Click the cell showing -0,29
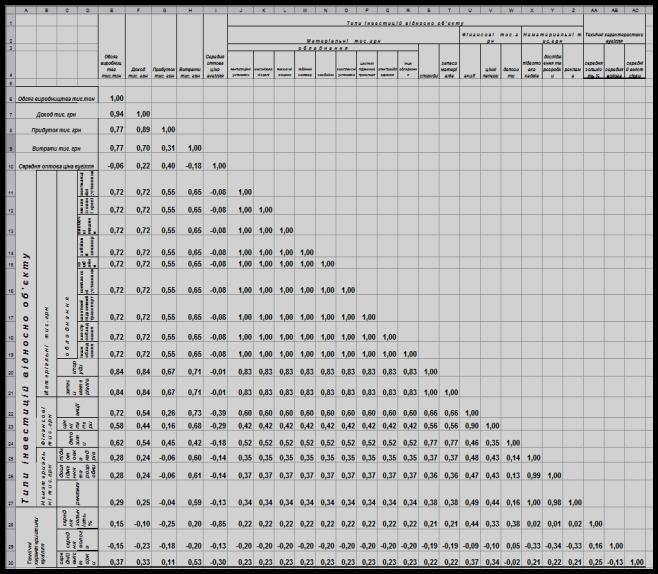 (215, 424)
